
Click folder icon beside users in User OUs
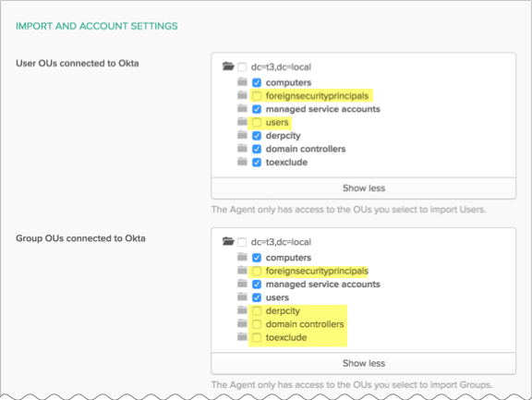242,121
